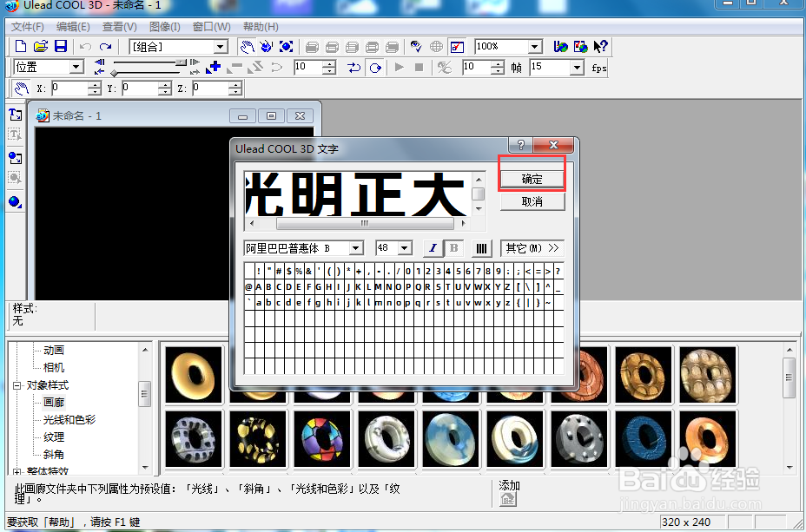Screen dimensions: 806x532
Task: Click the Insert Text tool in left sidebar
Action: point(15,115)
